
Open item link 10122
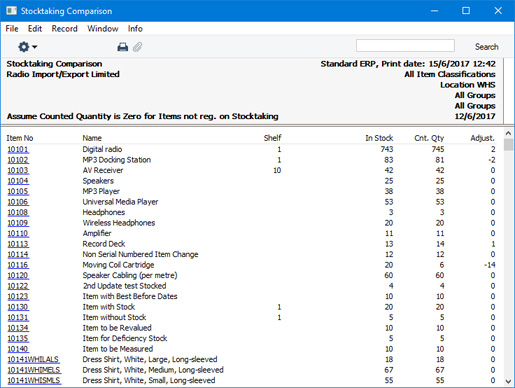coord(18,286)
